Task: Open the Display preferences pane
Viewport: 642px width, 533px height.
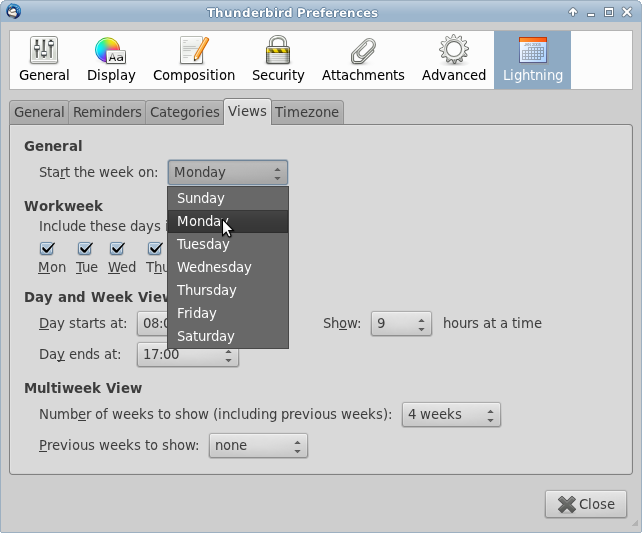Action: (111, 60)
